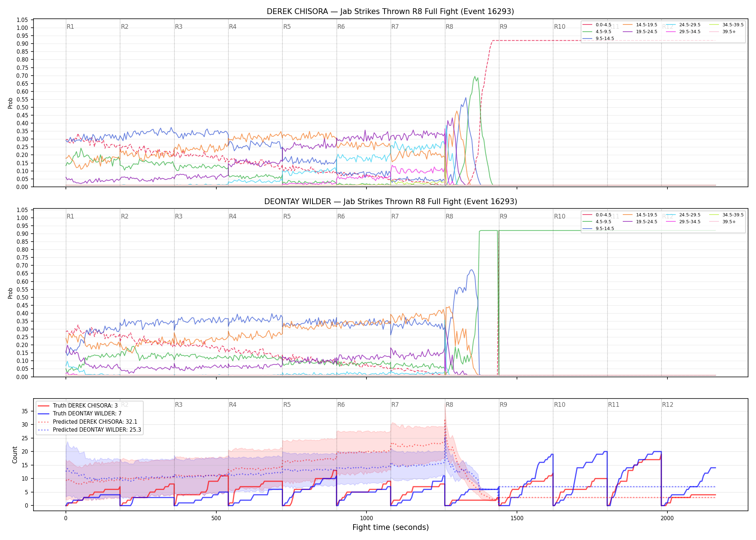Click the R9 round marker in Chisora chart
The image size is (756, 540).
click(x=503, y=27)
